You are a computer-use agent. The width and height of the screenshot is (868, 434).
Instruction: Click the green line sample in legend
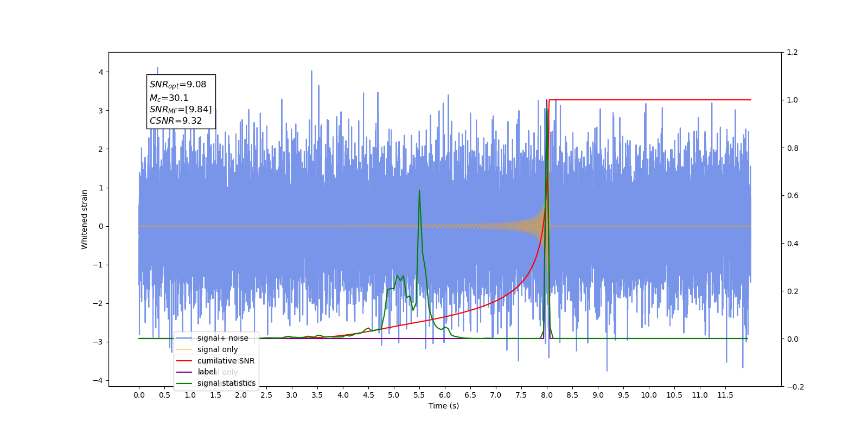point(184,384)
